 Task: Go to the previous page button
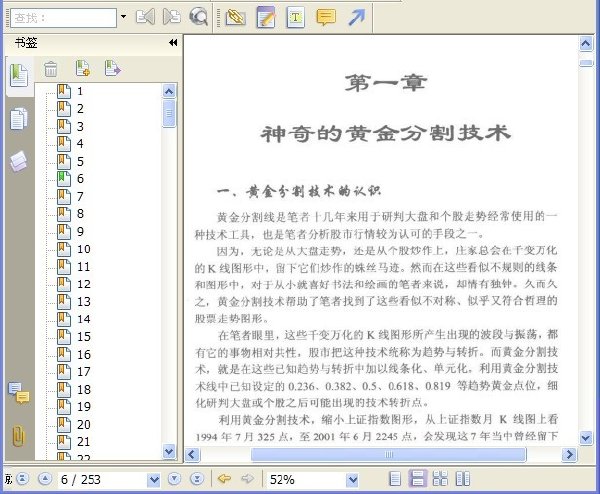click(x=45, y=479)
